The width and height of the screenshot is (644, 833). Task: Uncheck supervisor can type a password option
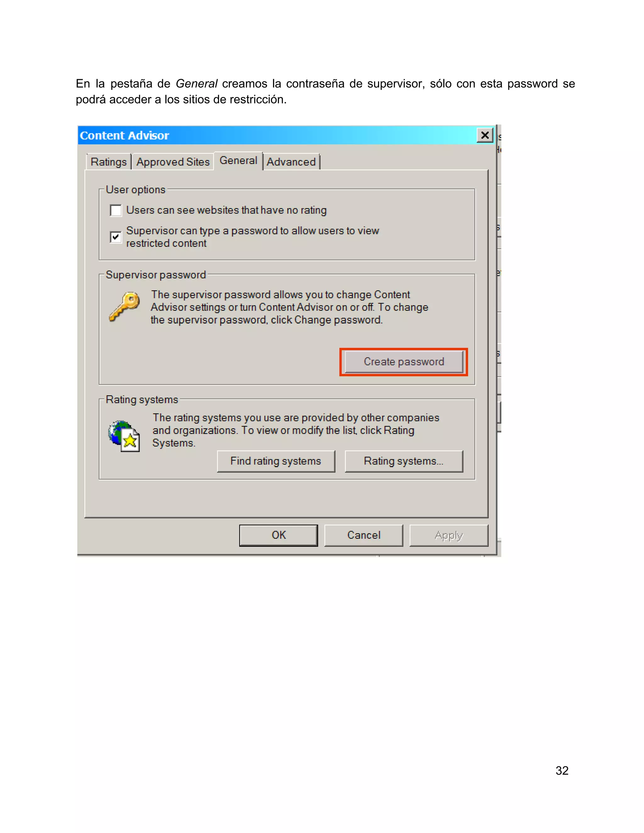click(116, 237)
